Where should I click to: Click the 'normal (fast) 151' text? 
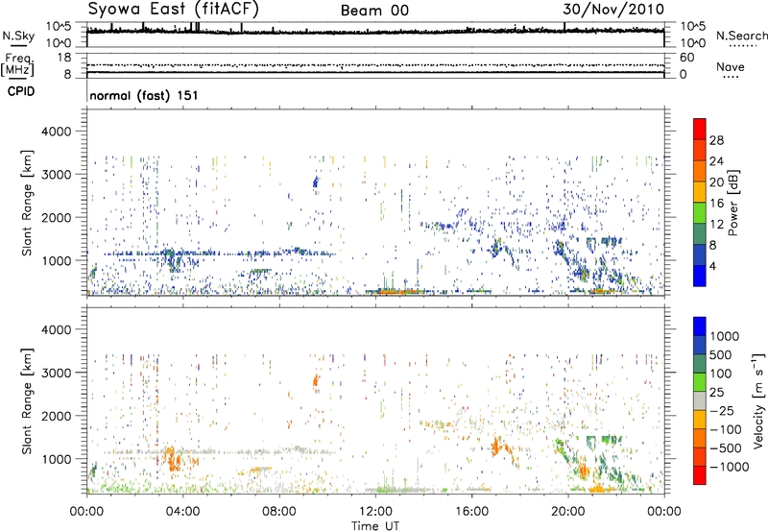pos(144,95)
